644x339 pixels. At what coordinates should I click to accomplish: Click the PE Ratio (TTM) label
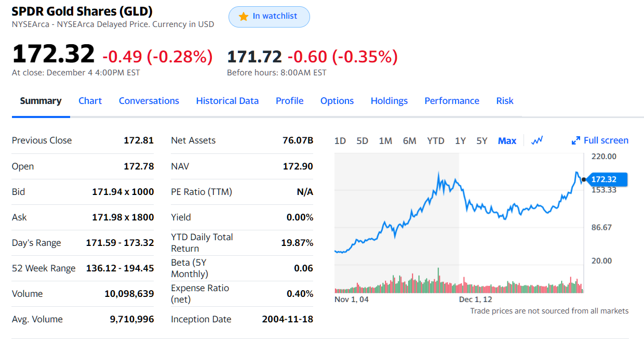(202, 192)
